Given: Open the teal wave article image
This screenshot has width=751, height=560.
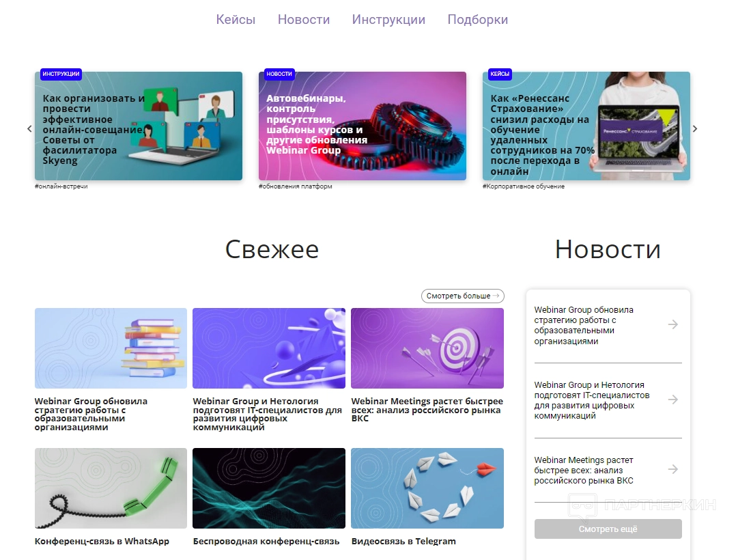Looking at the screenshot, I should pyautogui.click(x=269, y=488).
